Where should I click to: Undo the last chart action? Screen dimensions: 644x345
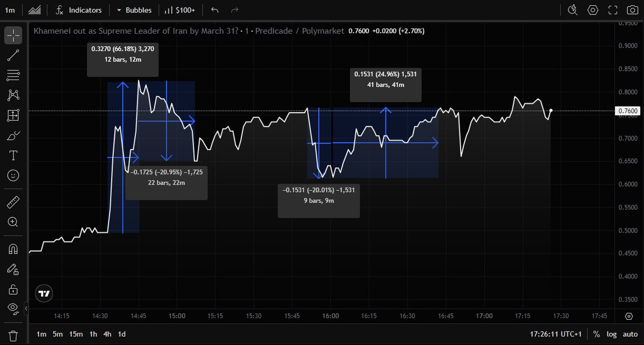[215, 10]
